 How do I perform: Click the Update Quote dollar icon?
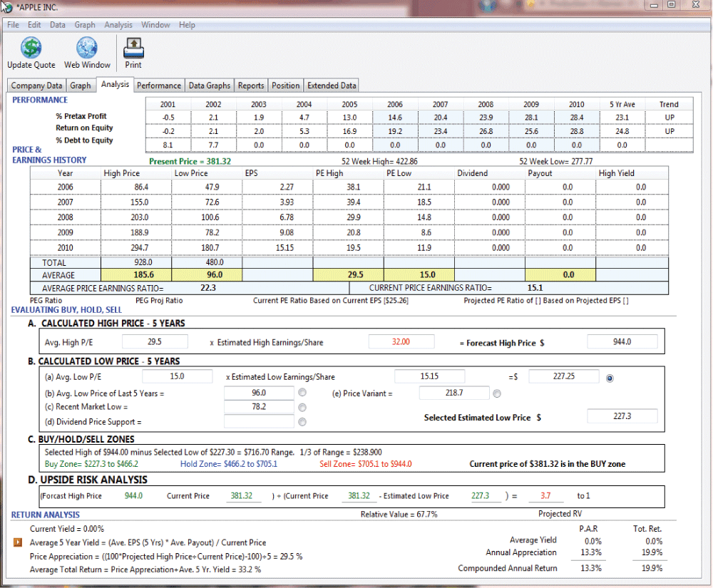(x=31, y=48)
